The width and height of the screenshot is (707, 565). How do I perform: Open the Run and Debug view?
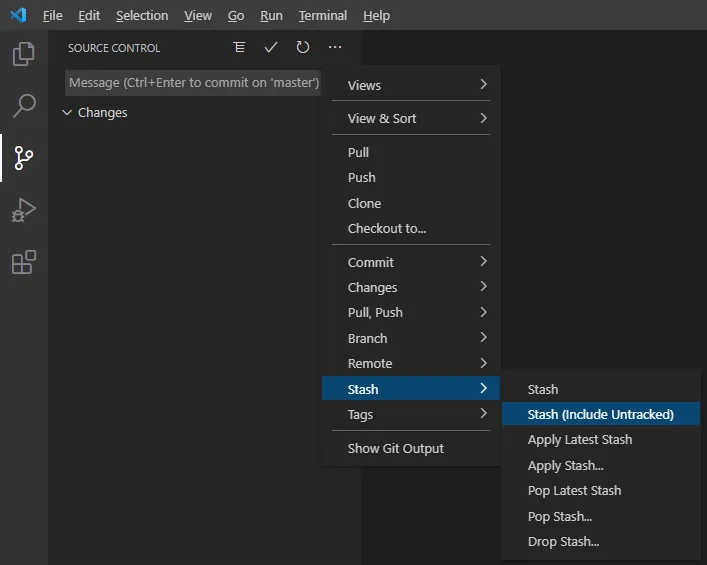click(x=23, y=210)
